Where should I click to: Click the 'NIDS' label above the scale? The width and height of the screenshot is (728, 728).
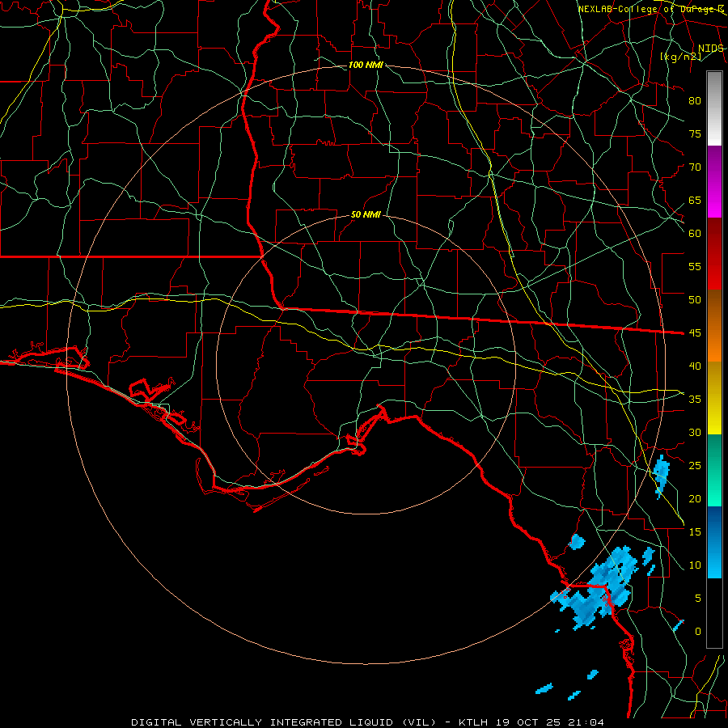[x=710, y=49]
